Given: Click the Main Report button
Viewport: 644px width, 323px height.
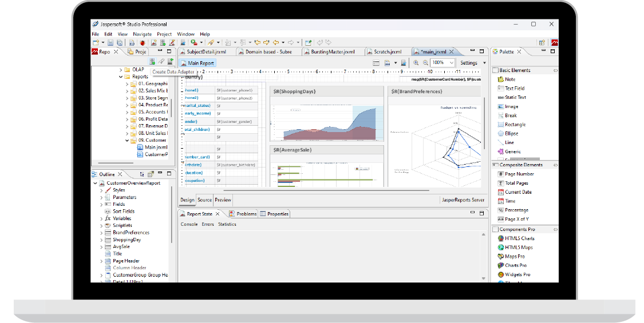Looking at the screenshot, I should [197, 63].
